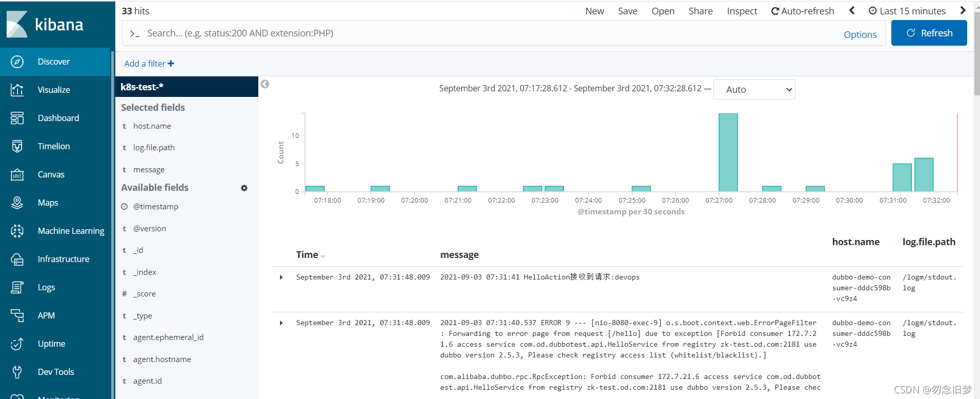Open the Last 15 minutes time picker

click(907, 11)
